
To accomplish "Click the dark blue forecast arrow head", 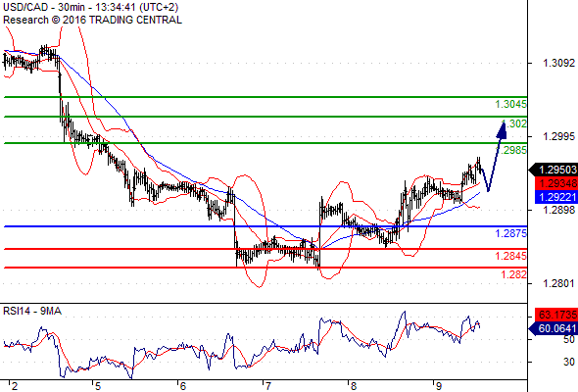I will point(502,130).
